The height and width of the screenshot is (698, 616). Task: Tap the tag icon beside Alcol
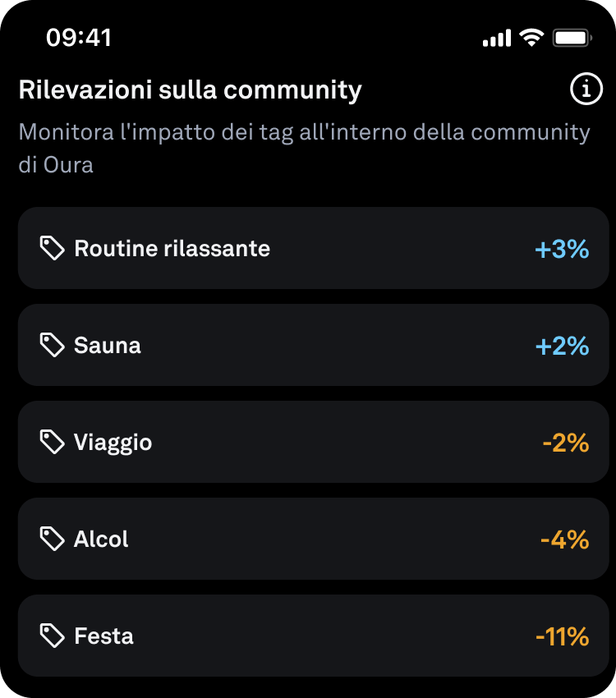click(52, 539)
